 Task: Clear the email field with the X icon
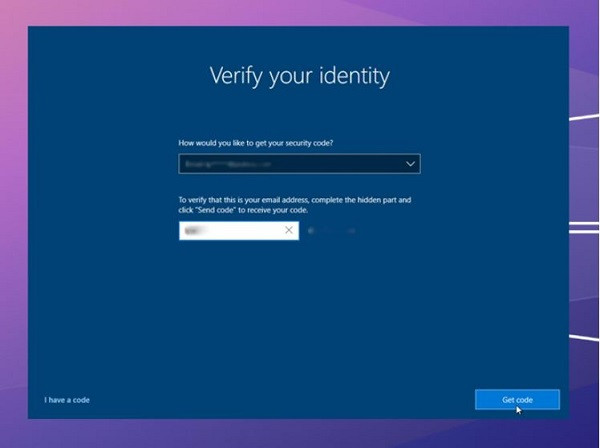point(289,230)
